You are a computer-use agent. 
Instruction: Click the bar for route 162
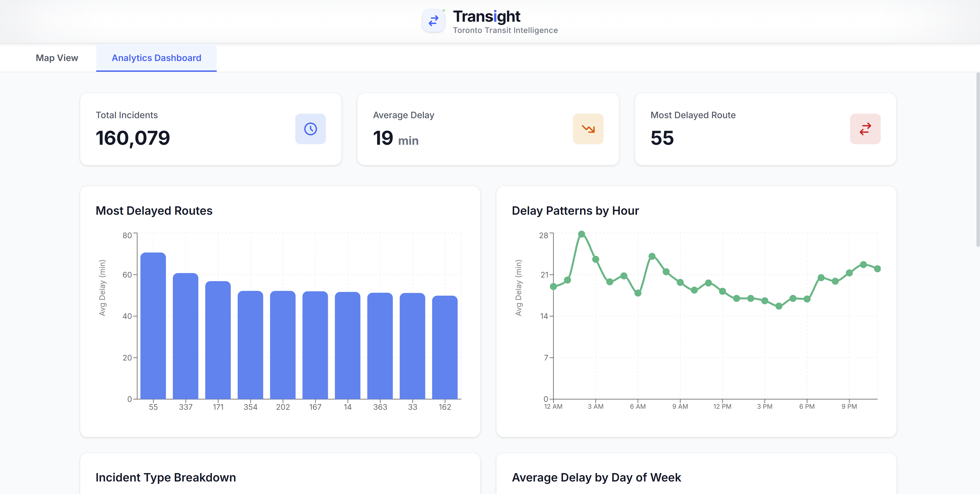point(445,347)
